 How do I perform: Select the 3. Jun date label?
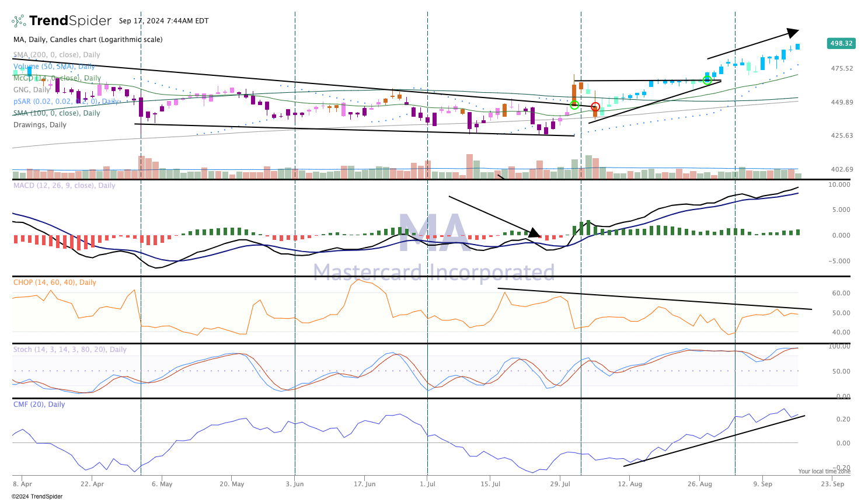pyautogui.click(x=295, y=484)
